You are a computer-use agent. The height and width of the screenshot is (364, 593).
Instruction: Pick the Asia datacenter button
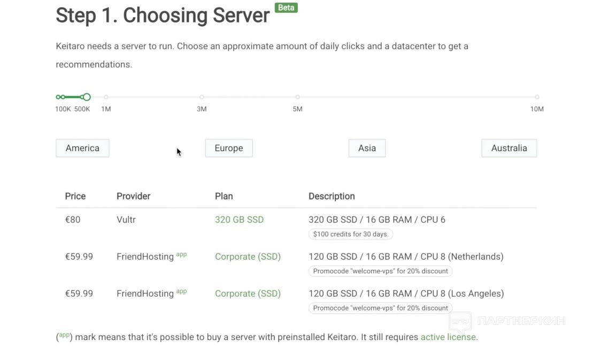pos(367,148)
